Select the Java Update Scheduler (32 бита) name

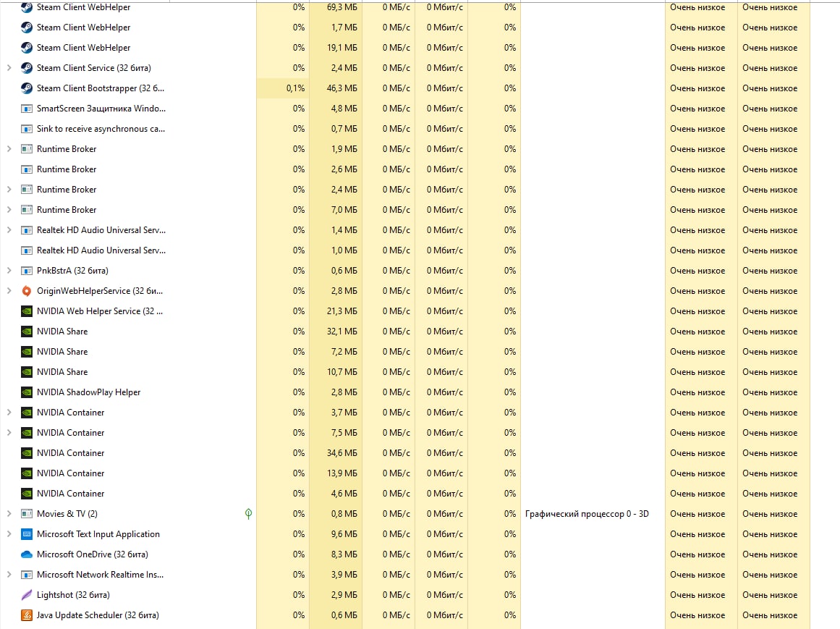point(98,615)
